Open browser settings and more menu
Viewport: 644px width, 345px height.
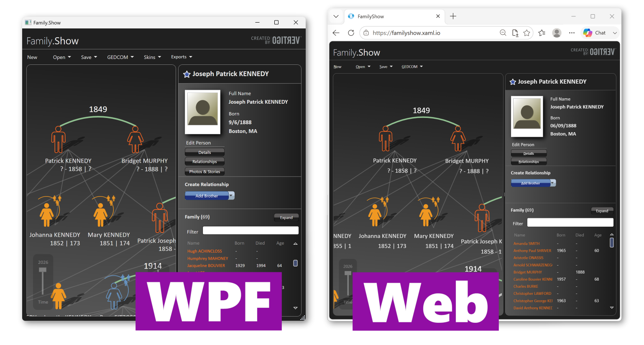point(572,33)
